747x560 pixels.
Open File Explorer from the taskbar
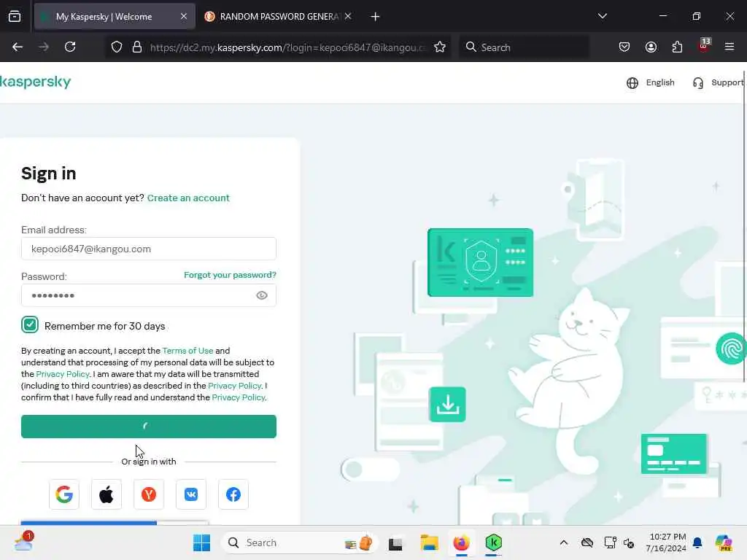[x=429, y=542]
